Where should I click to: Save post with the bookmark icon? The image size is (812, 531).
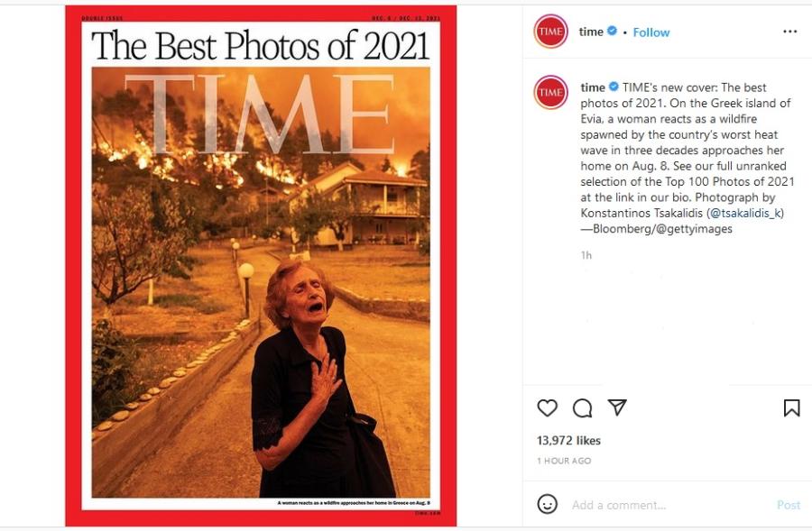click(791, 407)
